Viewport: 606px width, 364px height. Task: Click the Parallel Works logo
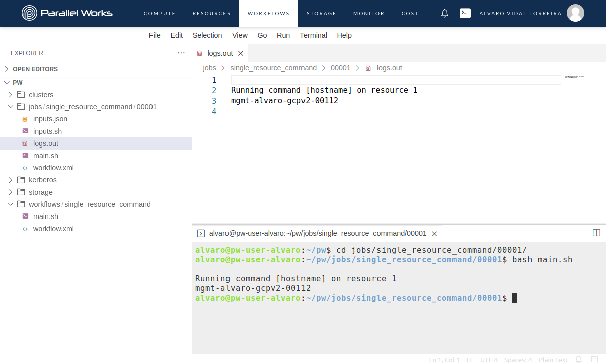67,13
